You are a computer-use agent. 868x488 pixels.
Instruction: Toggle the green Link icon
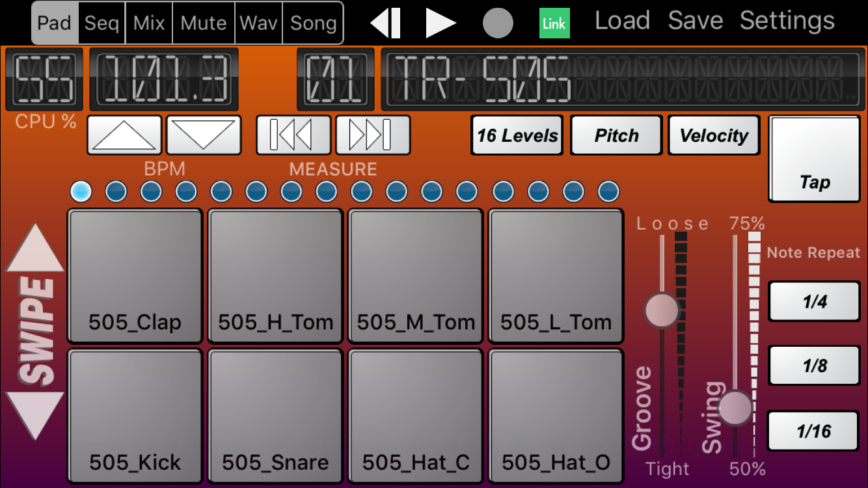pyautogui.click(x=554, y=23)
